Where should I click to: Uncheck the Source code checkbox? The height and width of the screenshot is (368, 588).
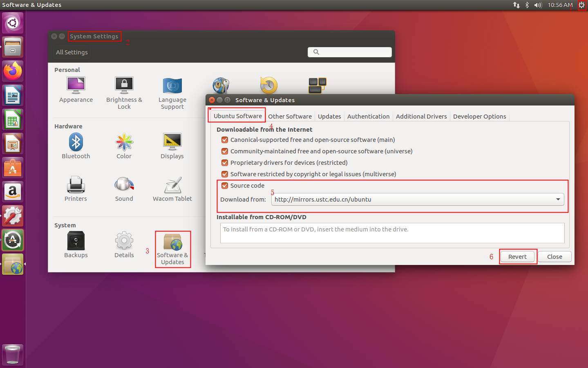(x=225, y=186)
